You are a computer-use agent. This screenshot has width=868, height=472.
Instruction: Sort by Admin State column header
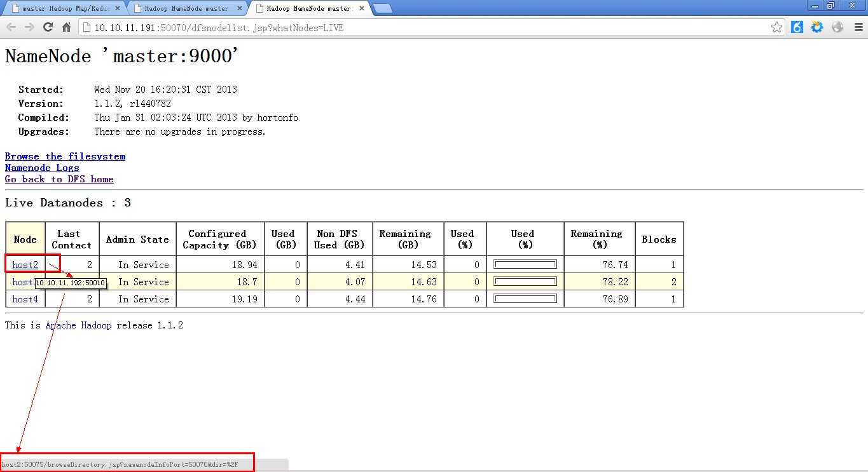(137, 239)
